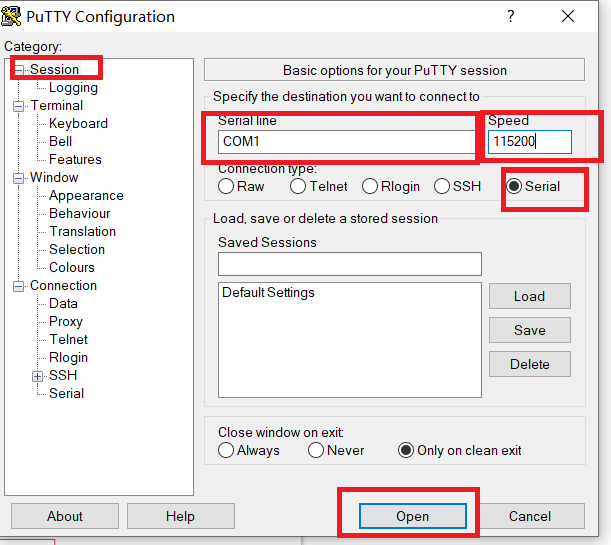The image size is (611, 545).
Task: Click the Serial line field with COM1
Action: click(x=347, y=142)
